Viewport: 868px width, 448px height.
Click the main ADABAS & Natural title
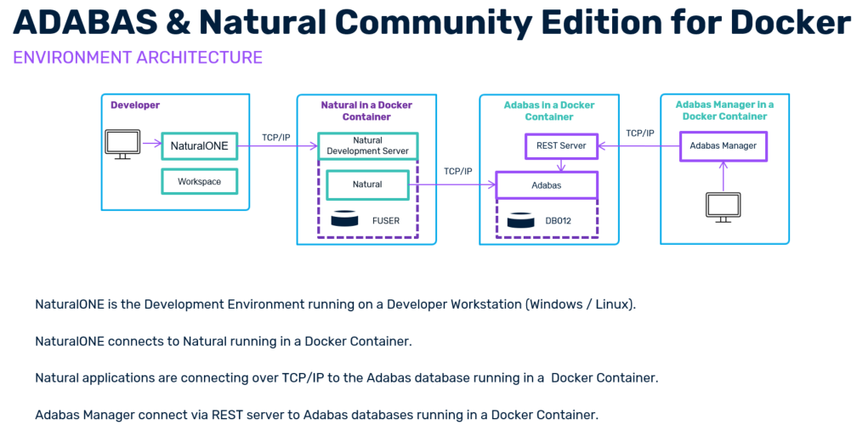click(x=432, y=23)
